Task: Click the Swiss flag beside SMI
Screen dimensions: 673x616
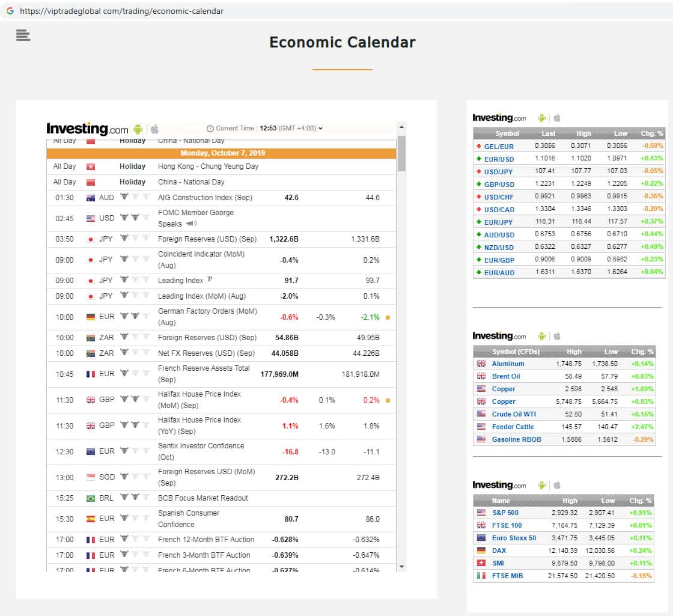Action: [x=481, y=563]
